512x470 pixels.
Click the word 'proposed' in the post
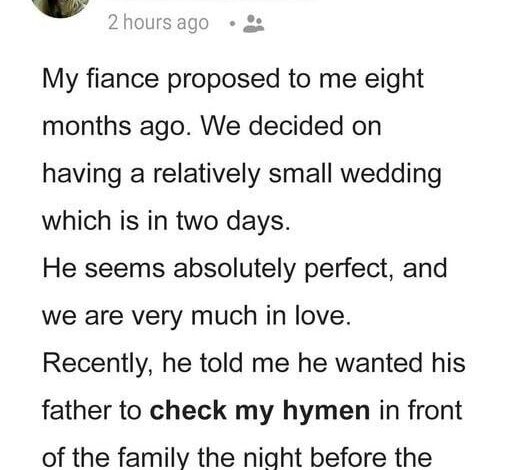[223, 80]
